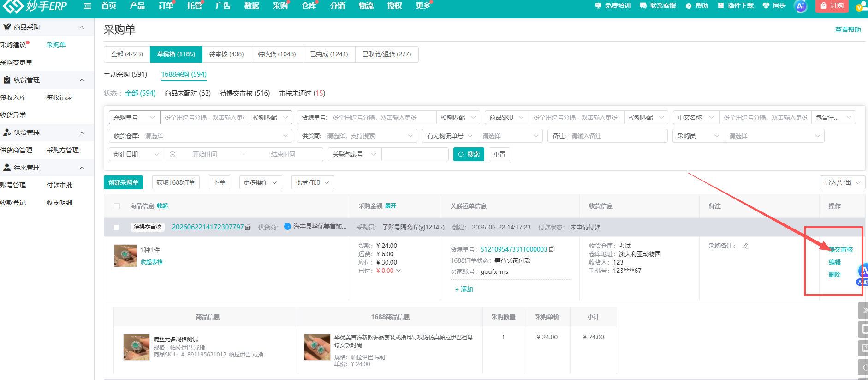Check the 待提交审核 order row checkbox

click(x=116, y=227)
